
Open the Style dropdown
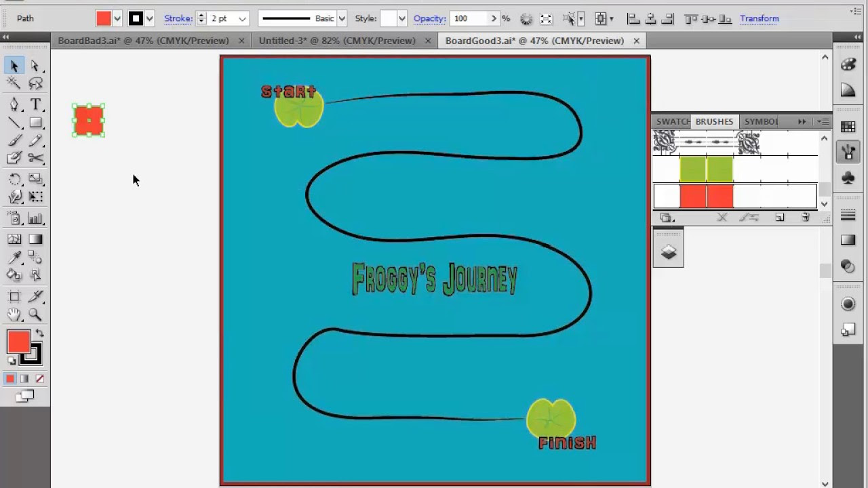(x=402, y=19)
